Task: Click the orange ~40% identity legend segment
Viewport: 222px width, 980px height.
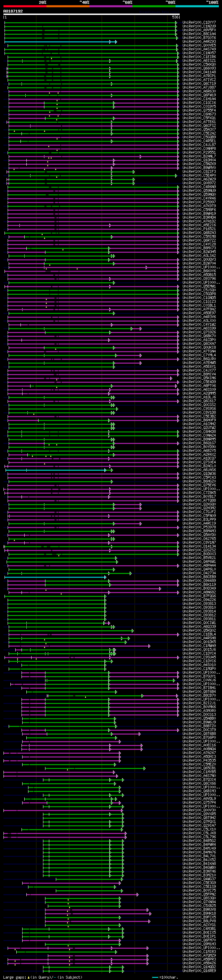Action: (68, 6)
